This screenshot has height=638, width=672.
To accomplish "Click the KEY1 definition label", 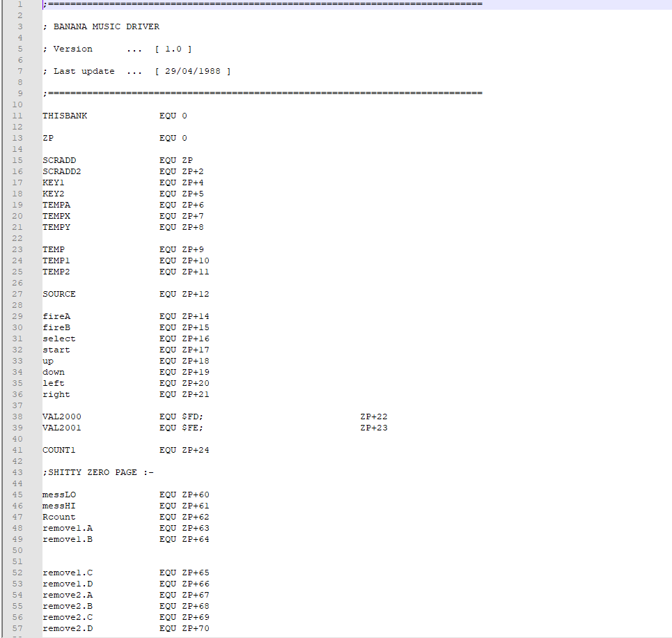I will (x=53, y=182).
